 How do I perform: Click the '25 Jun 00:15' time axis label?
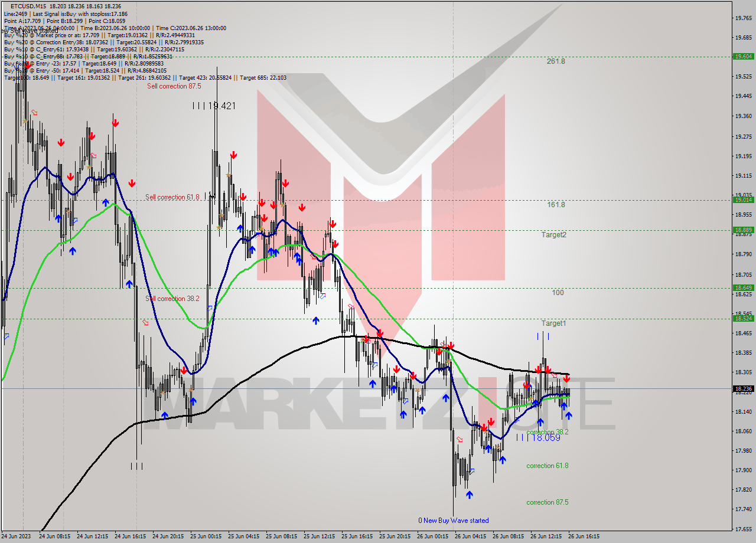206,537
